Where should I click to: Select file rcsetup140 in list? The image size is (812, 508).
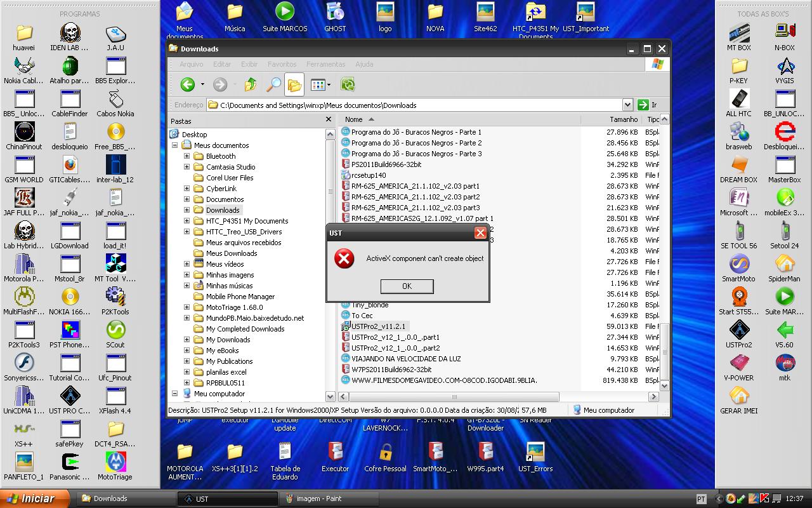[369, 175]
